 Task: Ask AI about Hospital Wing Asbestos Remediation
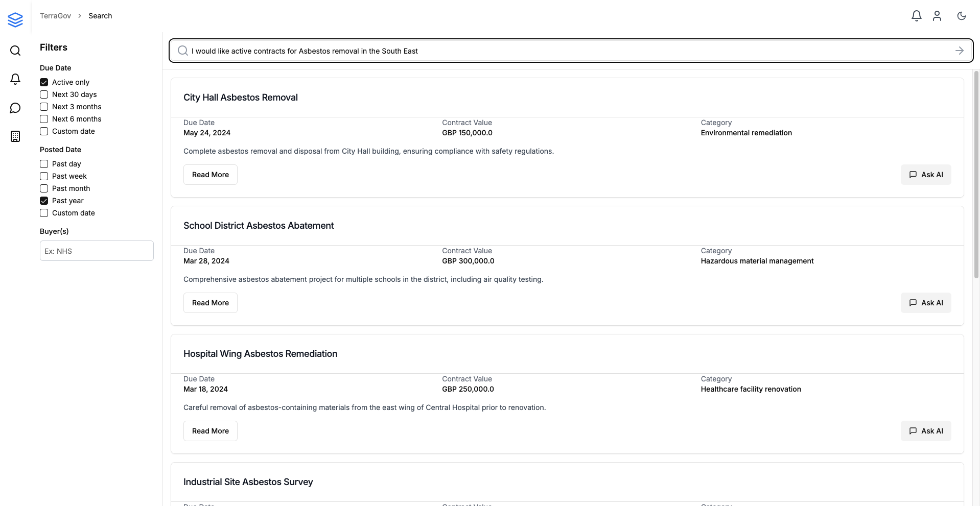click(926, 431)
